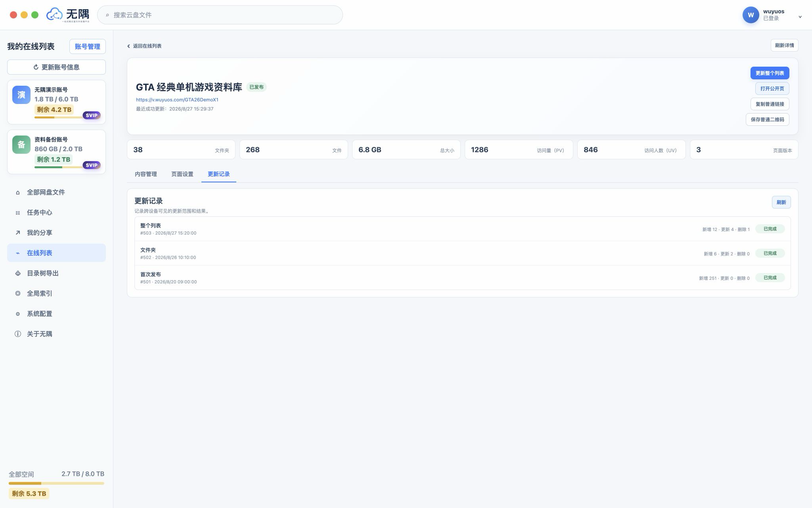
Task: Click the 剩余 5.3 TB label
Action: point(29,494)
